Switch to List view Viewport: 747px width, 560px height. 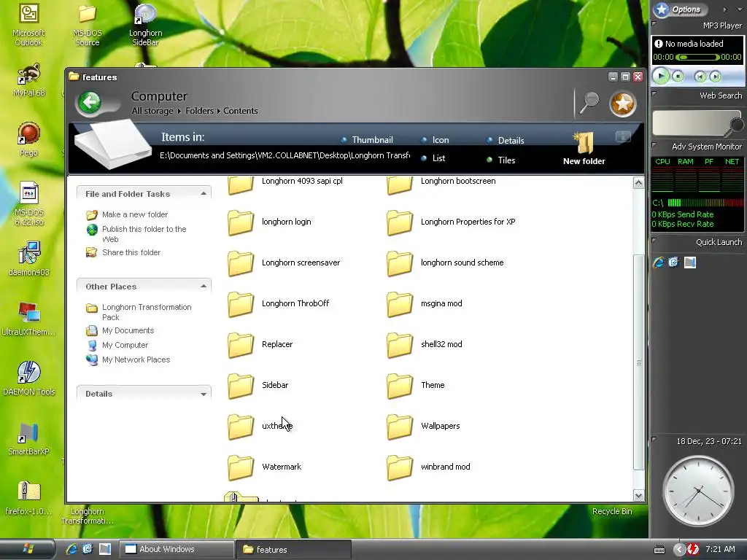pos(433,158)
